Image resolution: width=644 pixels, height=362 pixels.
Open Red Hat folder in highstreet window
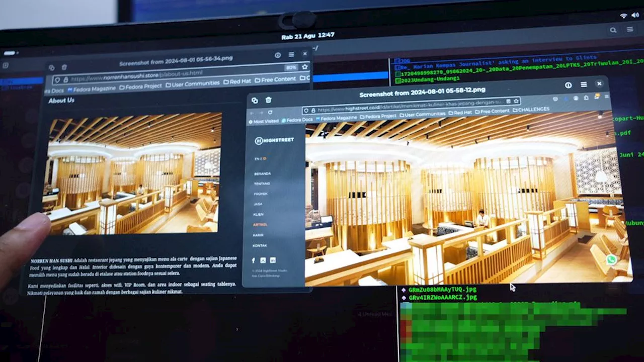[461, 113]
